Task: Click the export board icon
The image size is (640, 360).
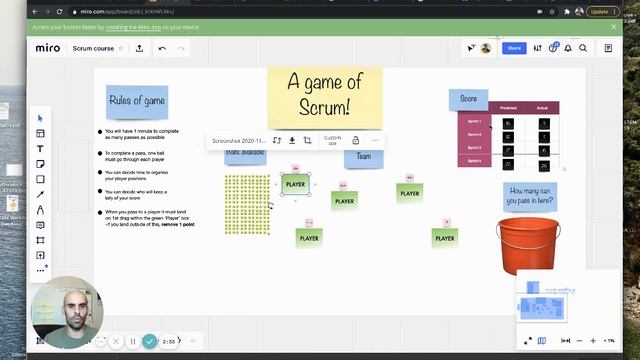Action: point(139,48)
